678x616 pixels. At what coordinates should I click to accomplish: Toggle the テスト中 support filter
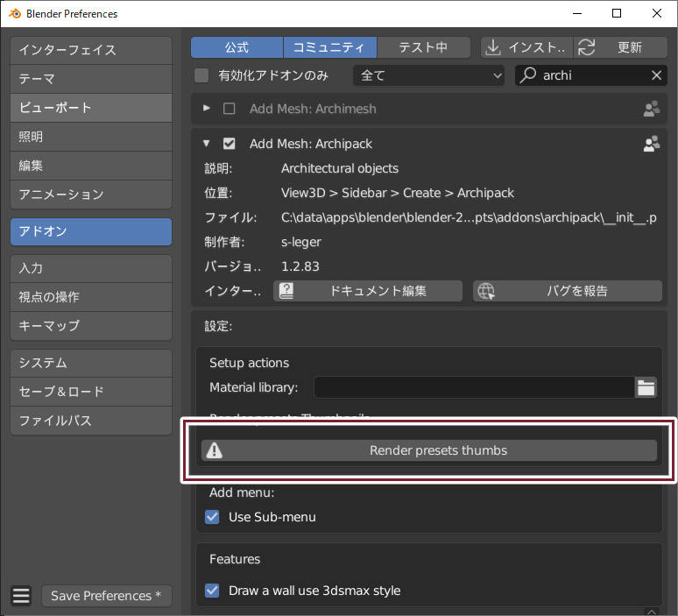423,47
